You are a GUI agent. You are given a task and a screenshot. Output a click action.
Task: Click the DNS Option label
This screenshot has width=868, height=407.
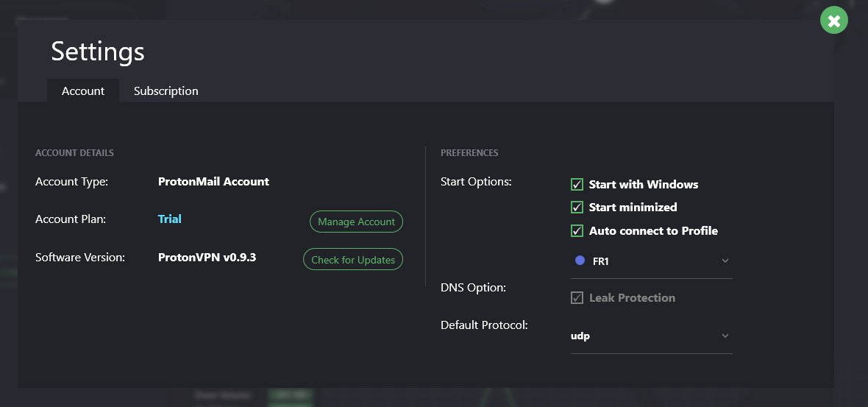tap(473, 287)
